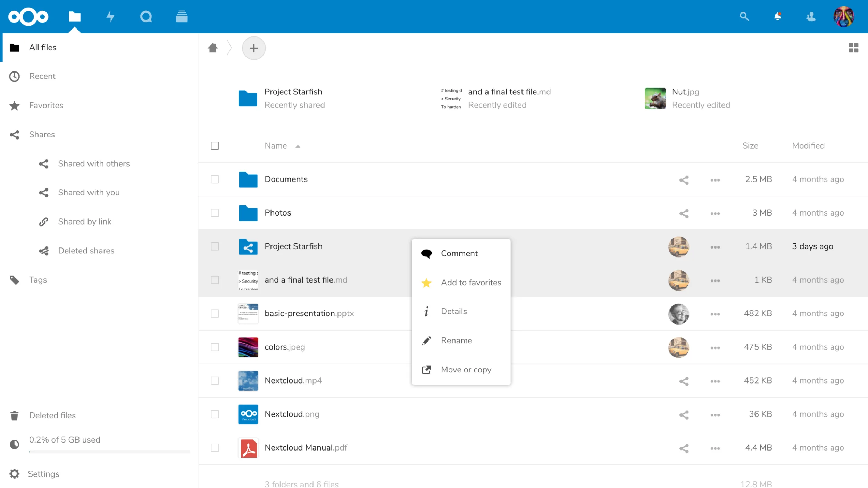Open the Gallery app from top bar
Image resolution: width=868 pixels, height=488 pixels.
click(x=182, y=16)
